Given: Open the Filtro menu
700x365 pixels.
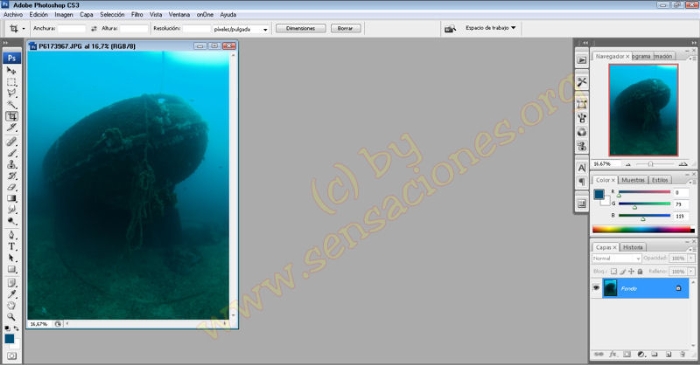Looking at the screenshot, I should (x=137, y=15).
